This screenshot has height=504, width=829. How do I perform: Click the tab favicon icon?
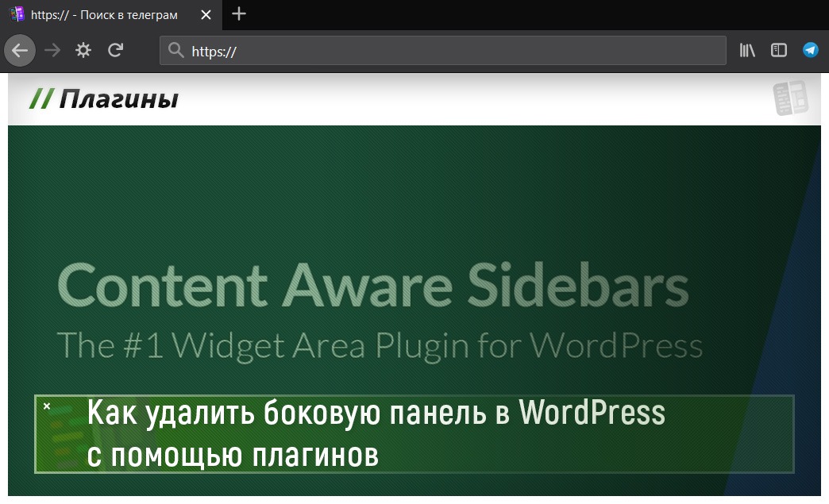17,14
